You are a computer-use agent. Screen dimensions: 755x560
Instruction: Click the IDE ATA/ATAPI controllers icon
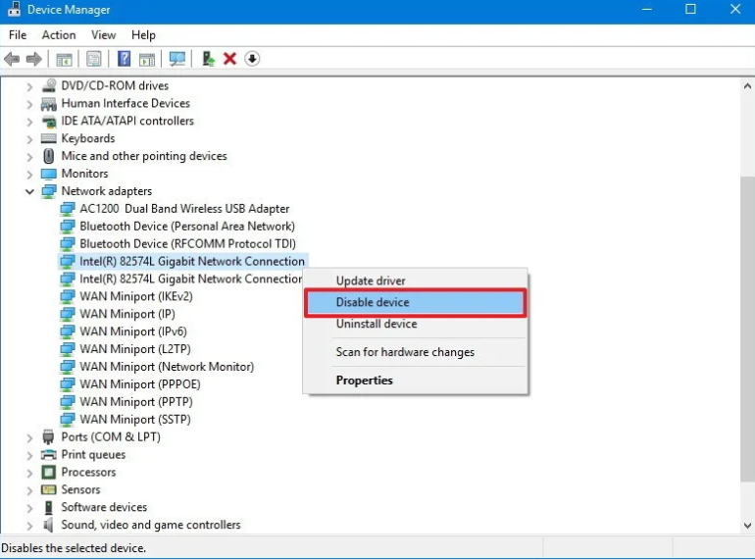click(49, 121)
